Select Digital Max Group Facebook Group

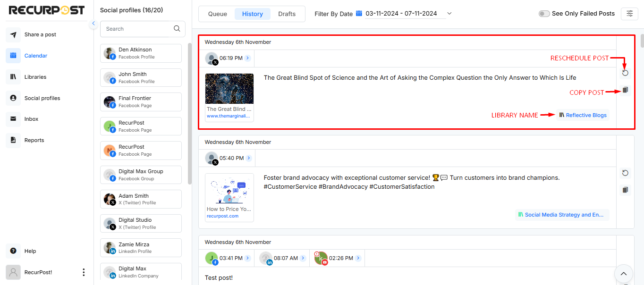(x=141, y=175)
